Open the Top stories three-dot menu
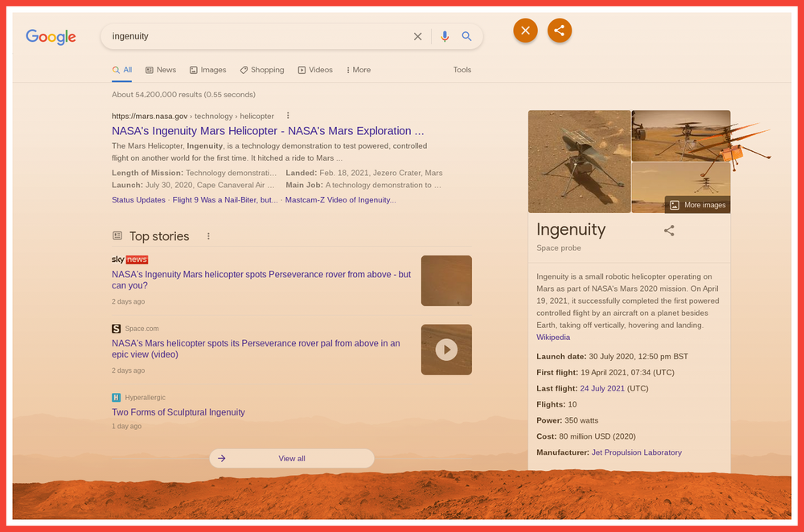The width and height of the screenshot is (804, 532). pos(208,236)
